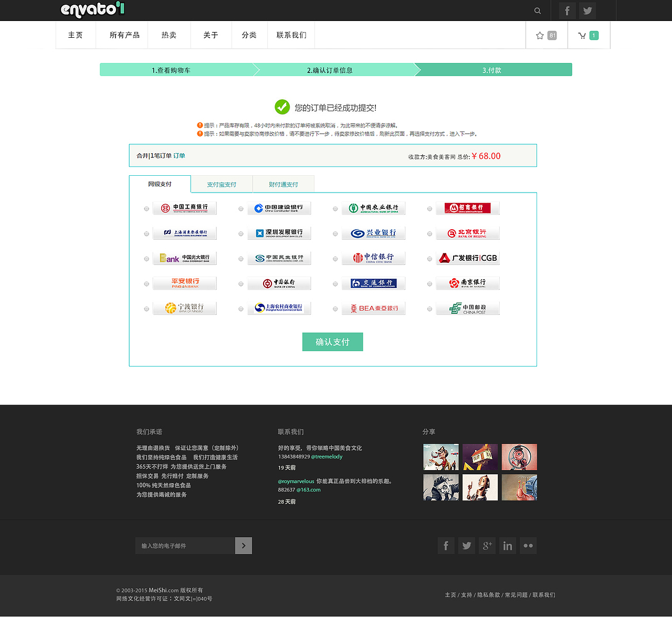The image size is (672, 617).
Task: Switch to the 支付宝支付 tab
Action: coord(221,184)
